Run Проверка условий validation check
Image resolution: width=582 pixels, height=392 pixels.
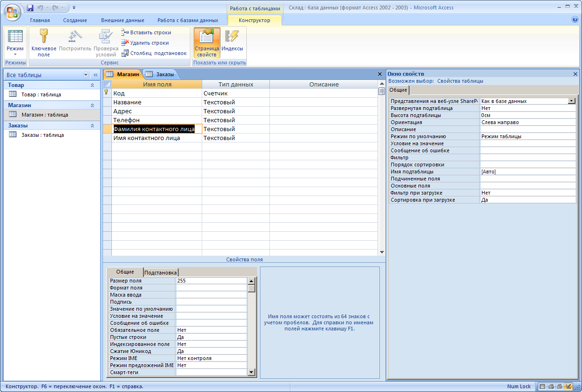[106, 43]
